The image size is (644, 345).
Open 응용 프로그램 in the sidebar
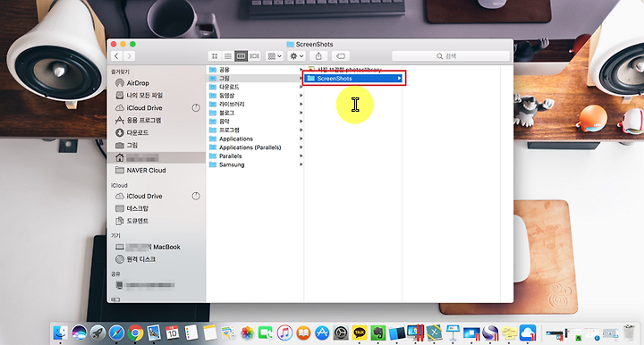pos(144,120)
